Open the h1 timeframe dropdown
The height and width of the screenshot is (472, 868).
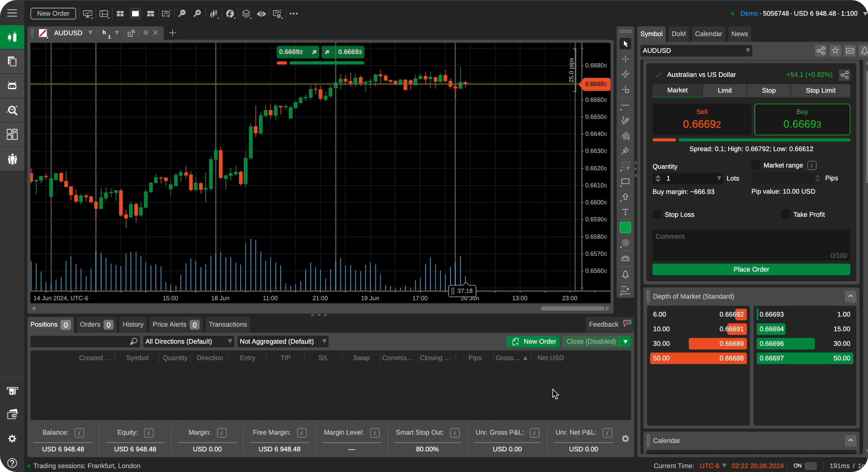(117, 33)
